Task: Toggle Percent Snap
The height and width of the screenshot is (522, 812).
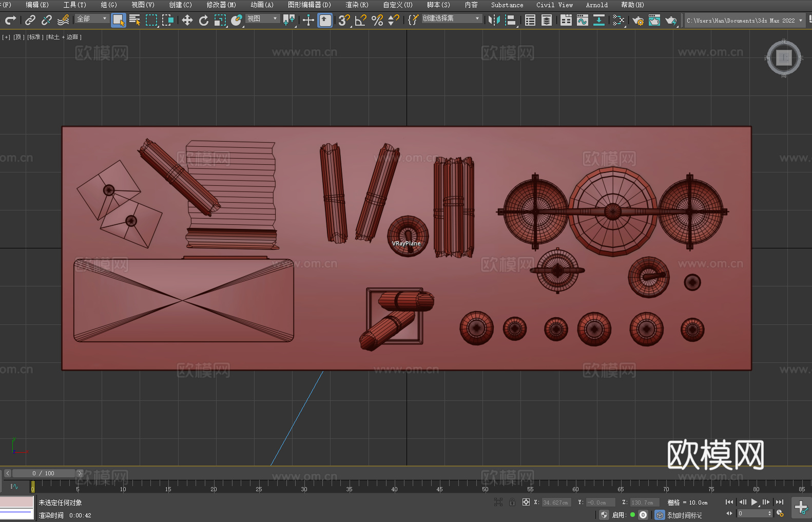Action: point(377,20)
